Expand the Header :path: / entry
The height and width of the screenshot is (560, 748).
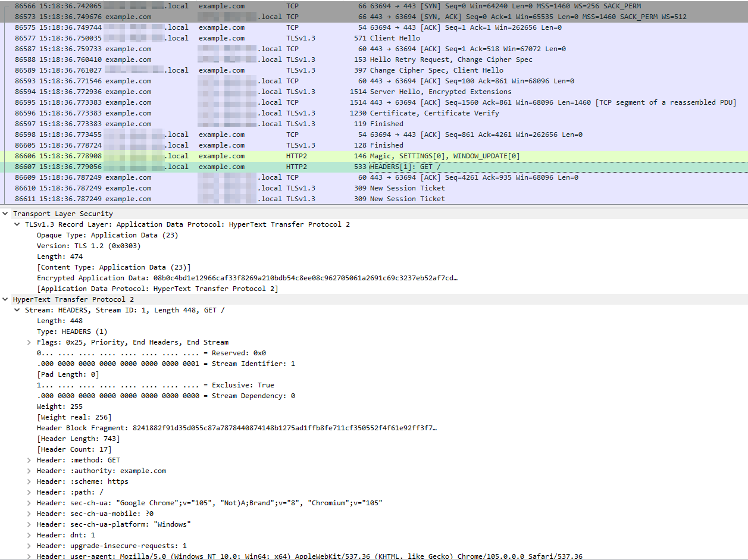coord(28,492)
